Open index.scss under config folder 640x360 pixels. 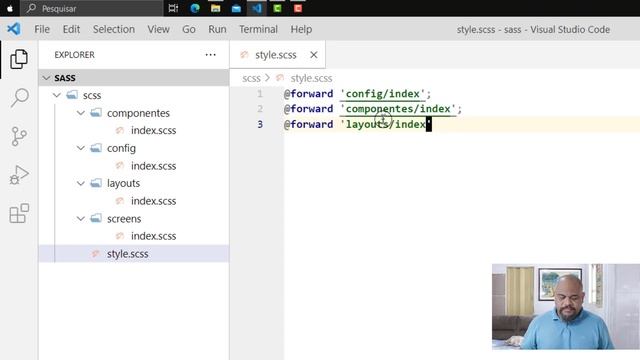[153, 166]
